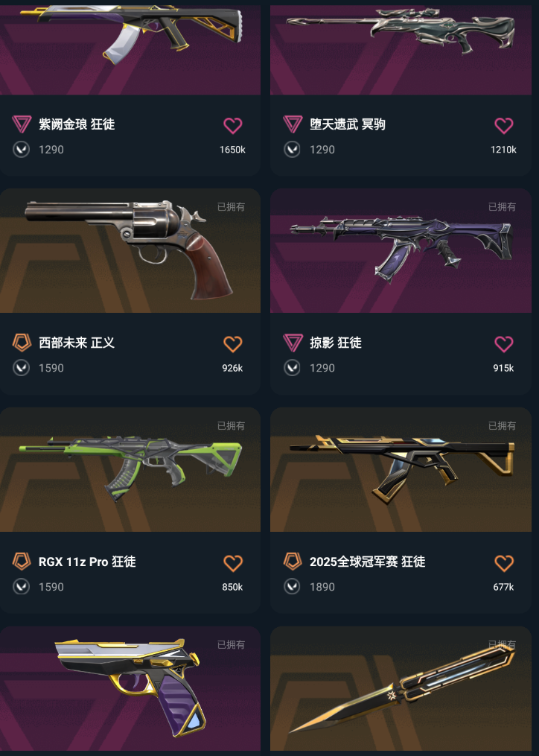Click the tier icon beside 2025全球冠军赛 狂徒
Image resolution: width=539 pixels, height=756 pixels.
click(x=293, y=561)
